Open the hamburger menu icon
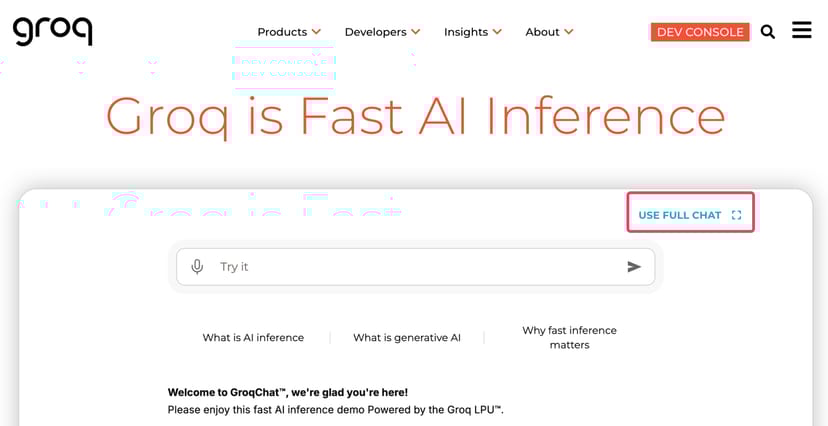The width and height of the screenshot is (828, 426). (801, 30)
